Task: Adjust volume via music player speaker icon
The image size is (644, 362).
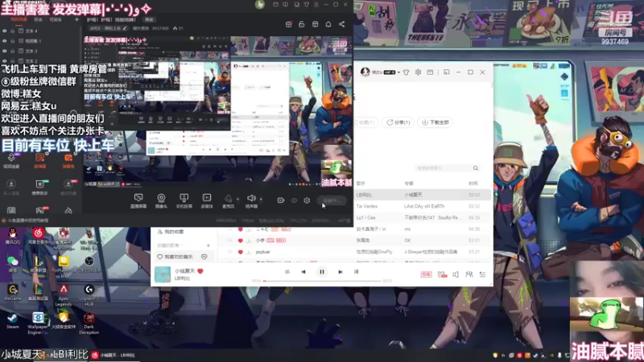Action: coord(456,274)
